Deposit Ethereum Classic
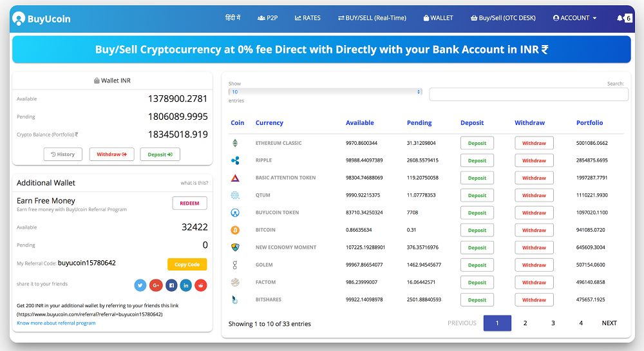The height and width of the screenshot is (351, 644). click(x=477, y=143)
